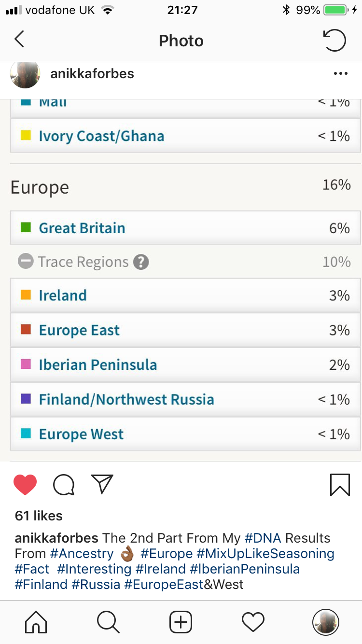
Task: Create new post with plus icon
Action: pyautogui.click(x=181, y=622)
